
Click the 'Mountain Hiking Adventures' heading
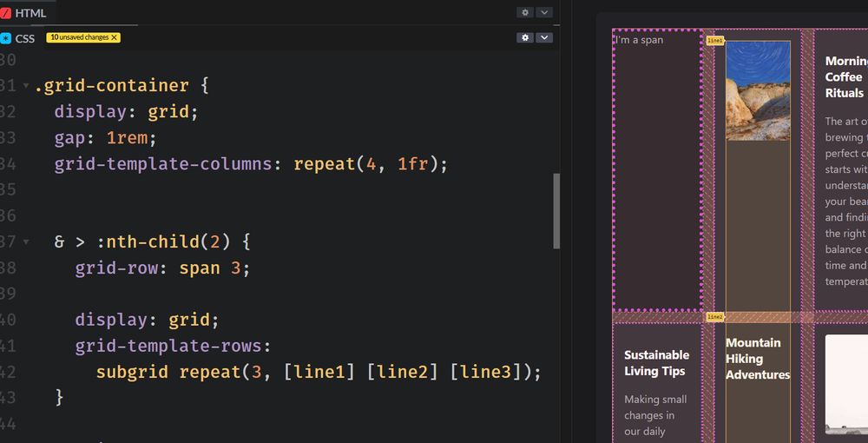758,359
